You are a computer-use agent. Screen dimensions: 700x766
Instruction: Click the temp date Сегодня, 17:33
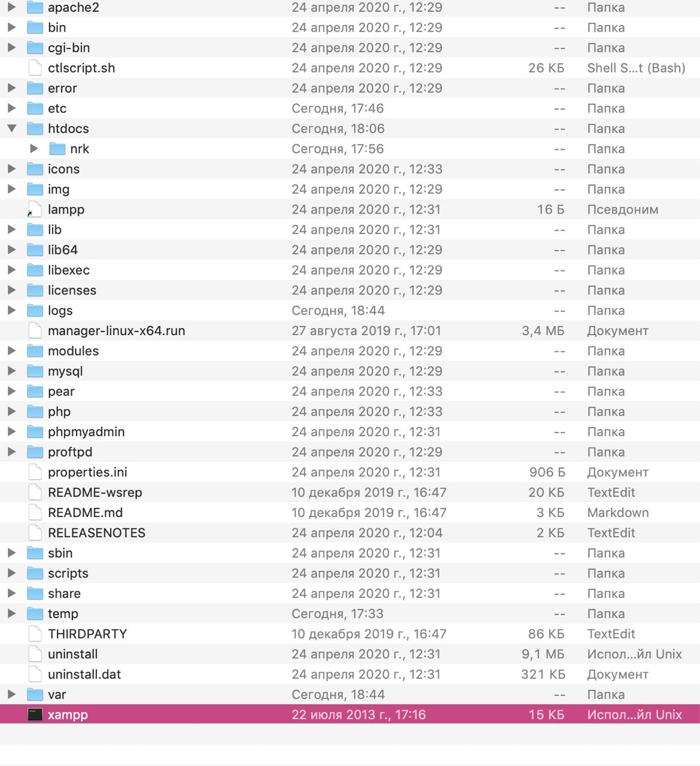(x=338, y=613)
